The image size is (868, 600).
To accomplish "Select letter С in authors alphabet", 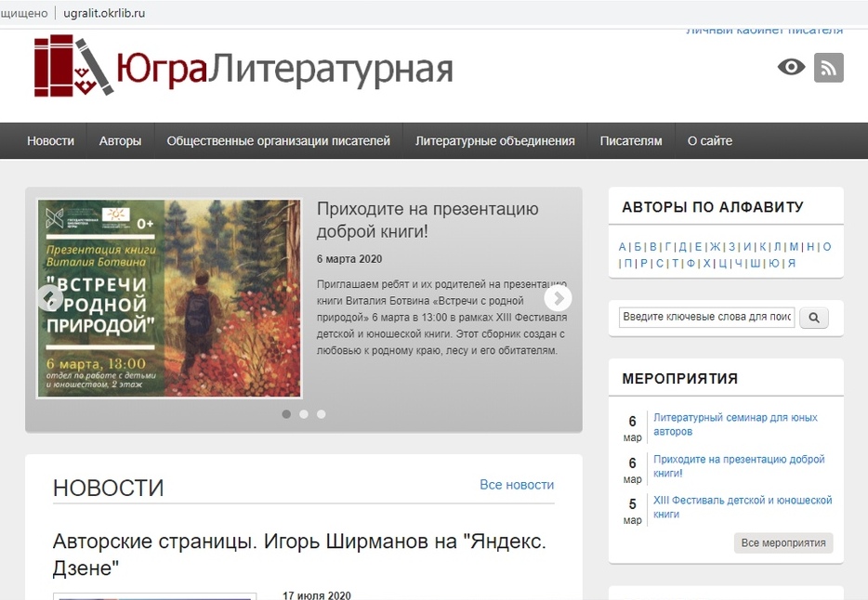I will point(659,263).
